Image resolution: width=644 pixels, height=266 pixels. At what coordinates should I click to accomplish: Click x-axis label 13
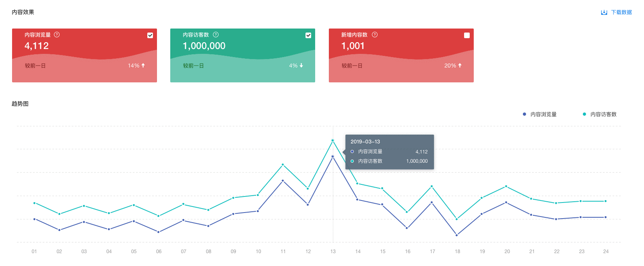point(333,252)
